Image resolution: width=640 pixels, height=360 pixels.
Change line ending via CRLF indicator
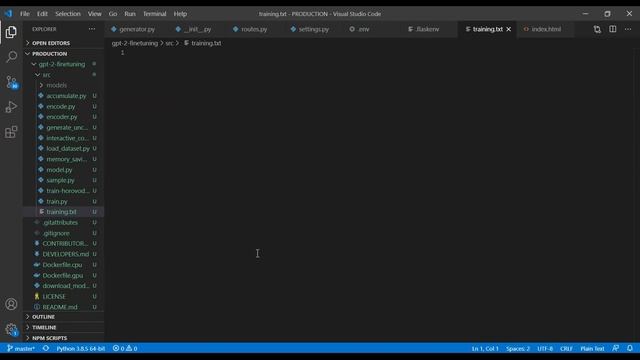pos(566,349)
